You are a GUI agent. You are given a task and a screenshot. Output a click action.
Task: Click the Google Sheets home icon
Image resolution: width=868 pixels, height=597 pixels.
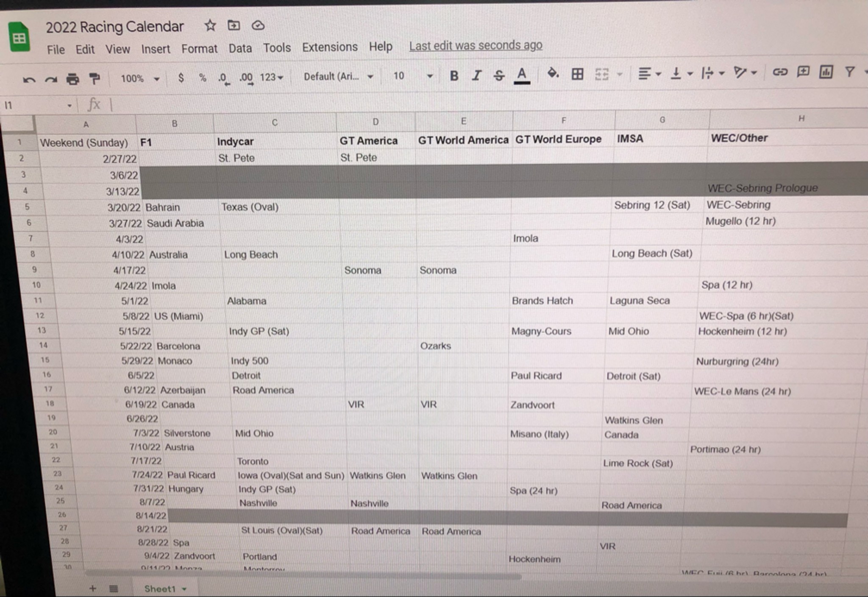coord(19,38)
